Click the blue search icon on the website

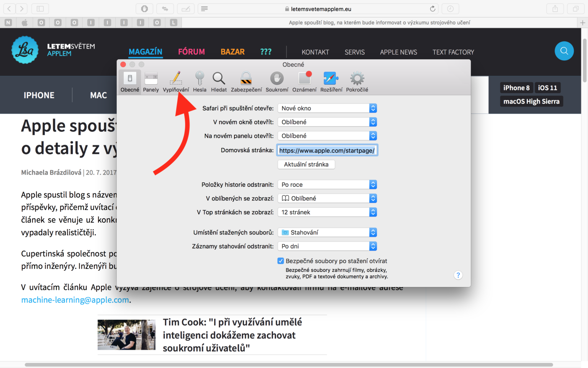pos(564,51)
